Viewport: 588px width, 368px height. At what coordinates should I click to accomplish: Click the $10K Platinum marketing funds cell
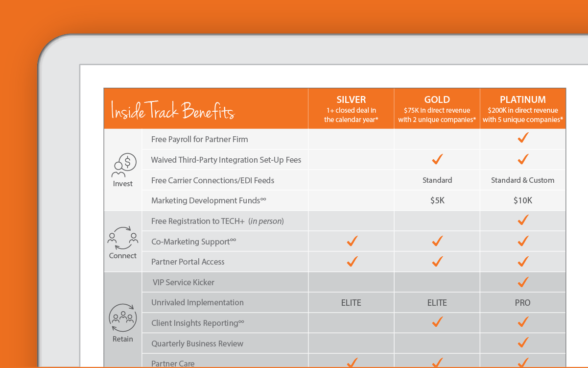click(x=523, y=200)
